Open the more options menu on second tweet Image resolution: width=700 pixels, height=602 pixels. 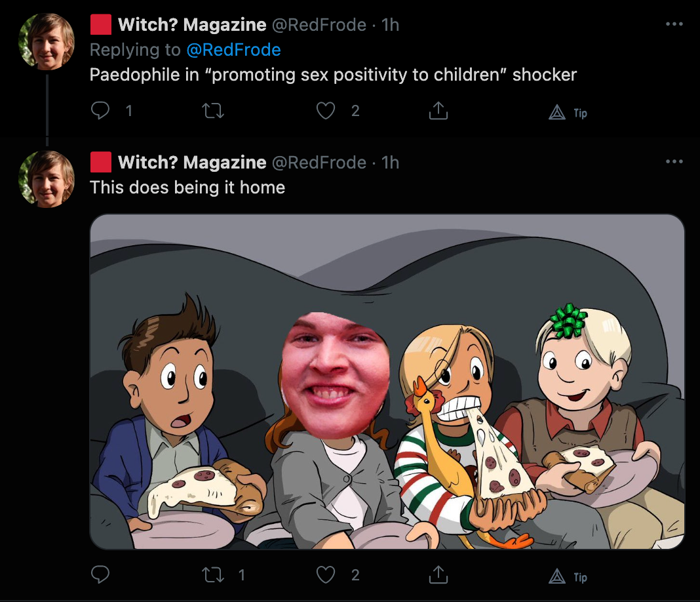(674, 162)
